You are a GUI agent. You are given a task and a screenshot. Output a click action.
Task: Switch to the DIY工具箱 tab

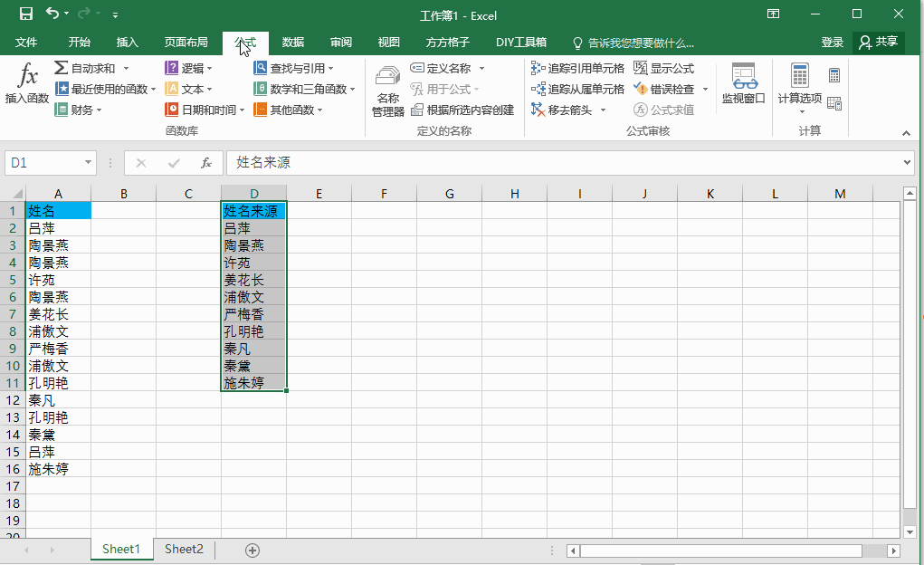[521, 43]
